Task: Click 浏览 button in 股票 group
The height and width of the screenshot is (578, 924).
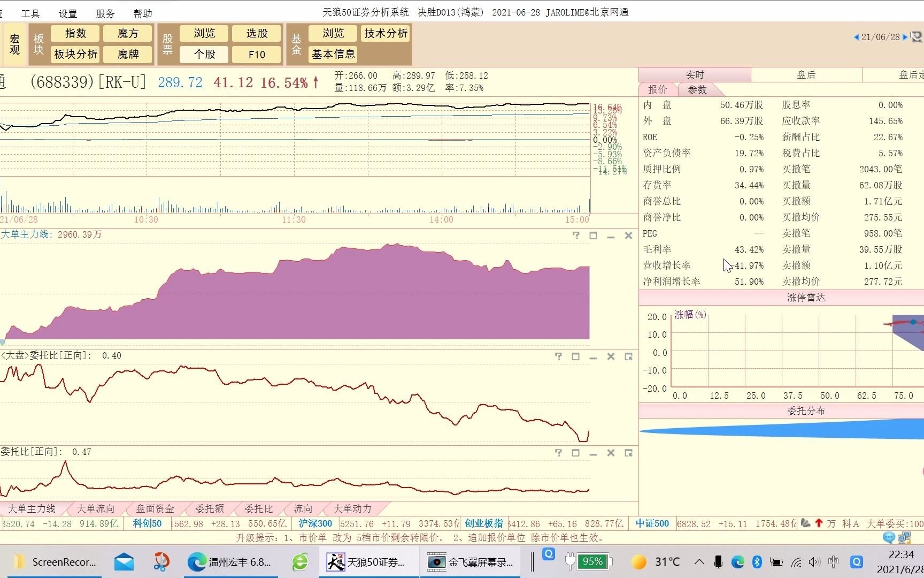Action: click(204, 33)
